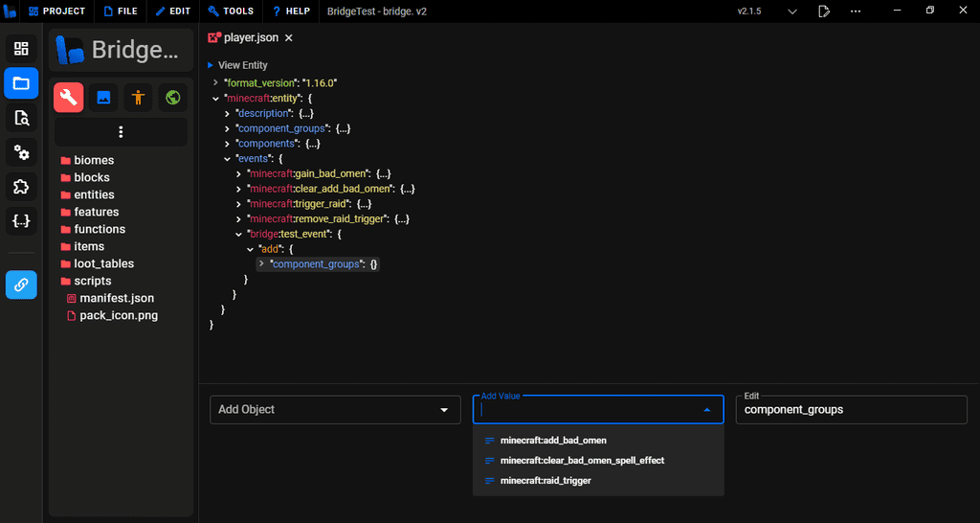Open the EDIT menu
This screenshot has width=980, height=523.
pyautogui.click(x=173, y=11)
